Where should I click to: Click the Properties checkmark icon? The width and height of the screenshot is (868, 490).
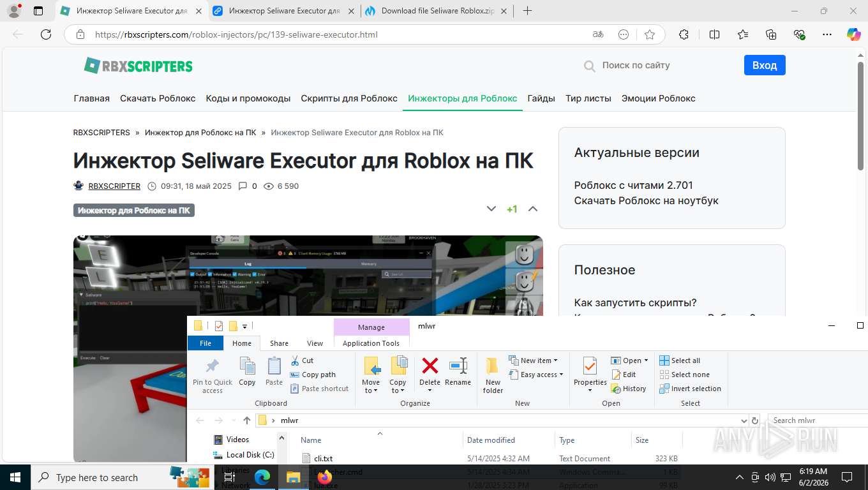(x=590, y=366)
